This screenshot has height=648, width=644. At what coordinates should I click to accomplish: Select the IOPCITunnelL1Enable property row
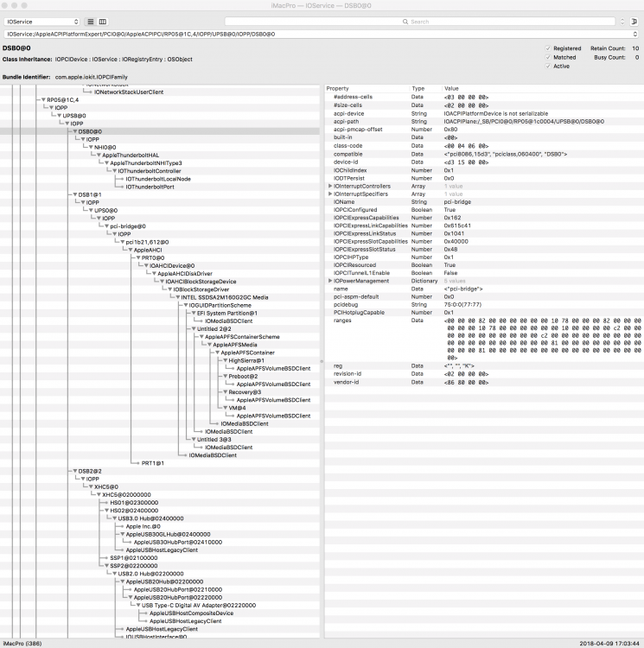(x=484, y=273)
